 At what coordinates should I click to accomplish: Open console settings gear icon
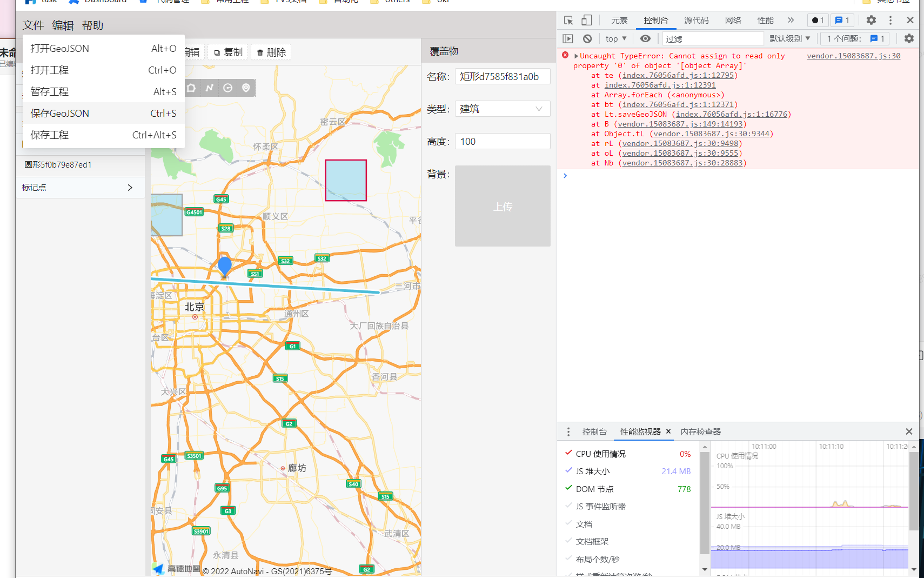(909, 38)
